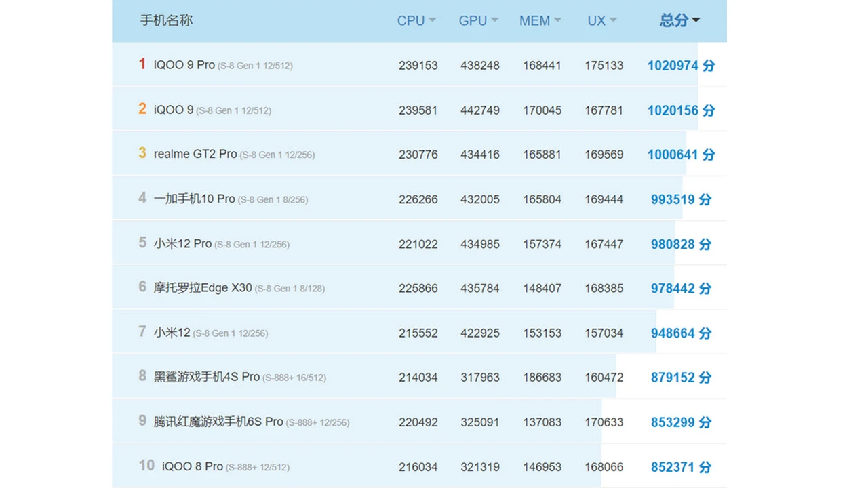Open the 黑鲨游戏手机4S Pro entry
Viewport: 868px width, 488px height.
[207, 377]
